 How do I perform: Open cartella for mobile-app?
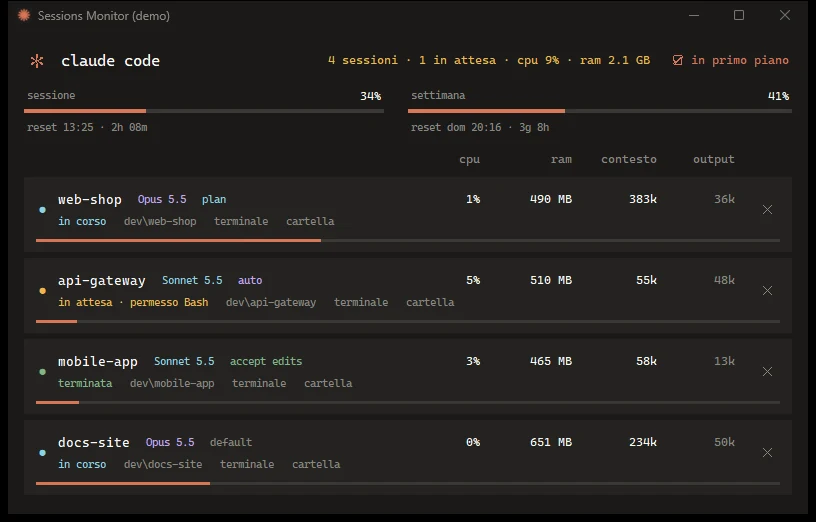click(x=328, y=384)
